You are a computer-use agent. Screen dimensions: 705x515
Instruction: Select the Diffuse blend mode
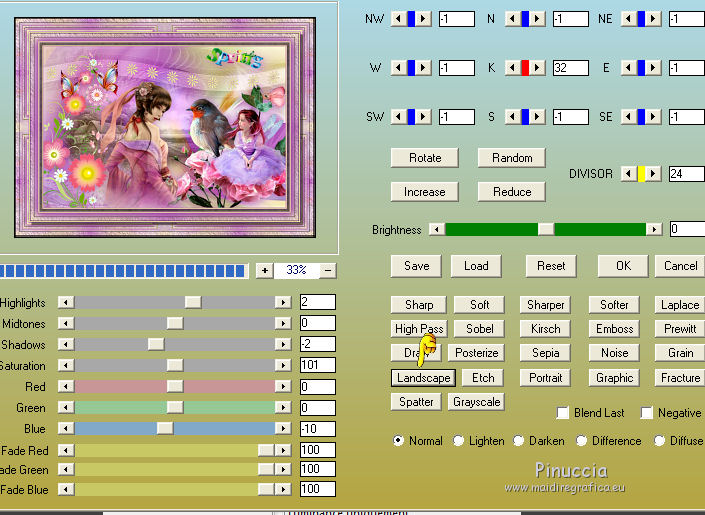(660, 441)
